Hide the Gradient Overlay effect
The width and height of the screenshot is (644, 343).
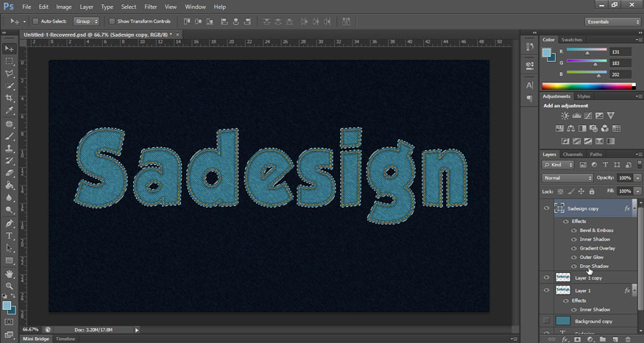[574, 249]
